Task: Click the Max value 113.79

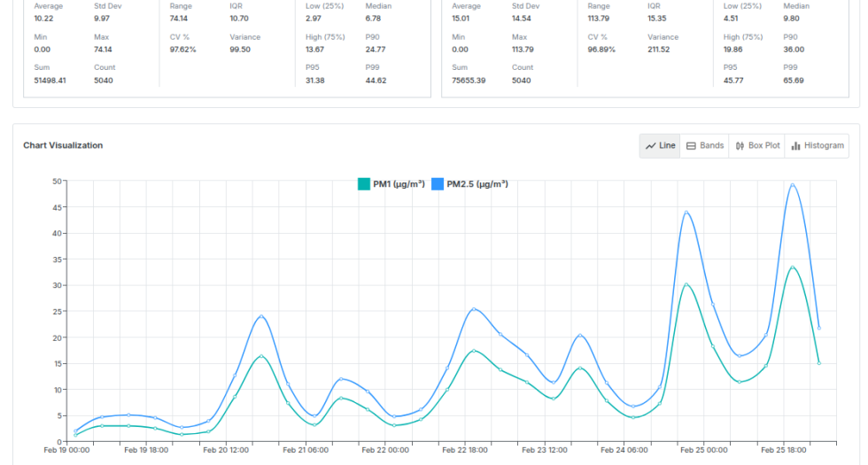Action: click(x=524, y=50)
